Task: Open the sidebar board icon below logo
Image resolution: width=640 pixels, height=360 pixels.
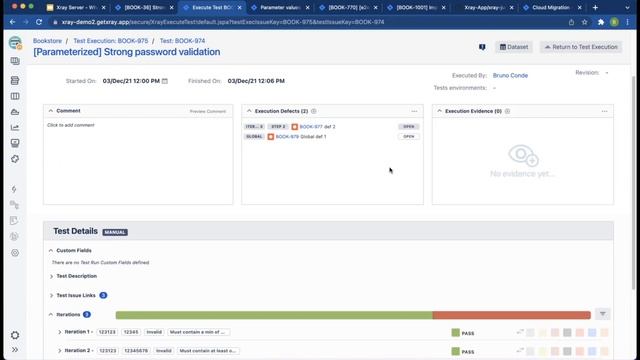Action: pos(15,61)
